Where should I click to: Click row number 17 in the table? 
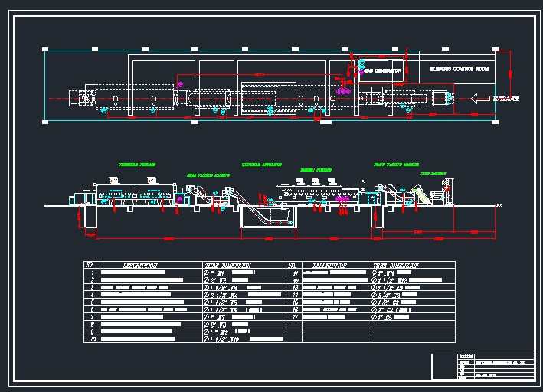click(295, 317)
